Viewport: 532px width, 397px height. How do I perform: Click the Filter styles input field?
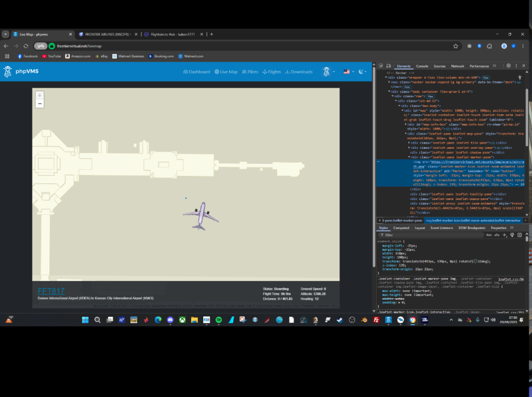tap(426, 234)
